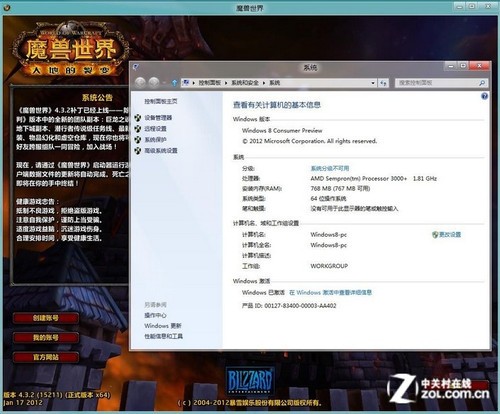Close the 系统 window
Viewport: 500px width, 414px height.
pyautogui.click(x=479, y=66)
